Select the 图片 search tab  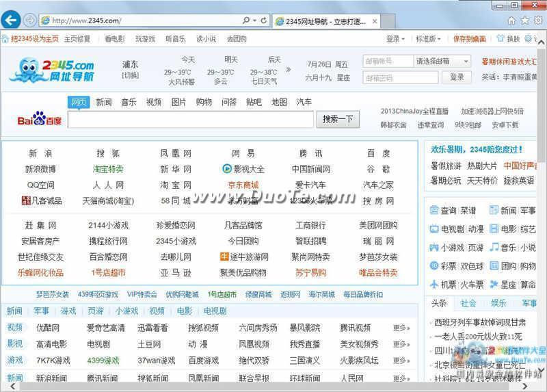click(178, 103)
